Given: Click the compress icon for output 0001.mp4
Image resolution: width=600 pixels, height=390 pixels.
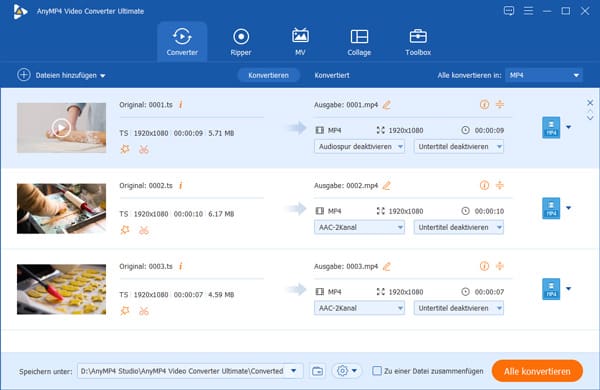Looking at the screenshot, I should (500, 104).
